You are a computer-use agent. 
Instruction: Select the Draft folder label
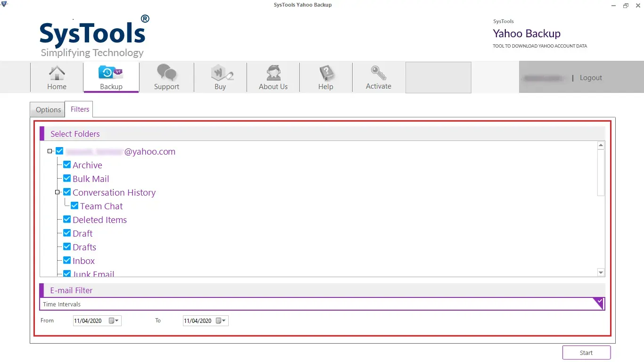83,233
